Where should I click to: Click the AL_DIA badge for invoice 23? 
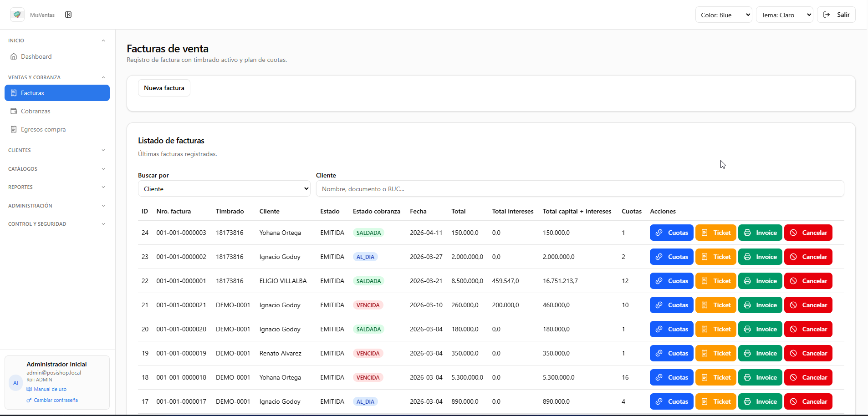pos(365,257)
